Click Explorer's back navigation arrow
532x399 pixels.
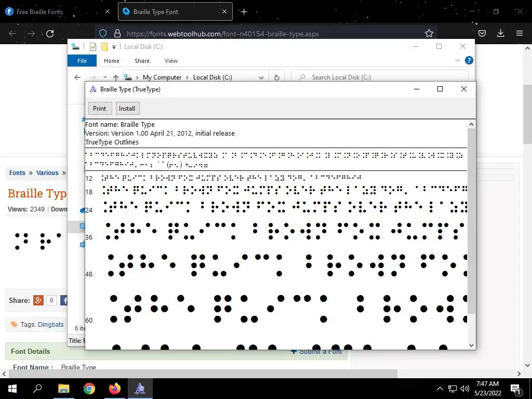point(77,77)
